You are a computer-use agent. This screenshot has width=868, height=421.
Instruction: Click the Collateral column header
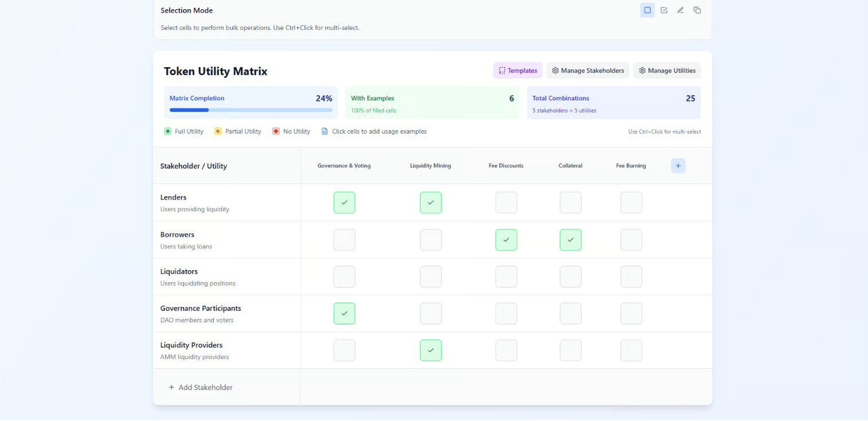pos(570,166)
